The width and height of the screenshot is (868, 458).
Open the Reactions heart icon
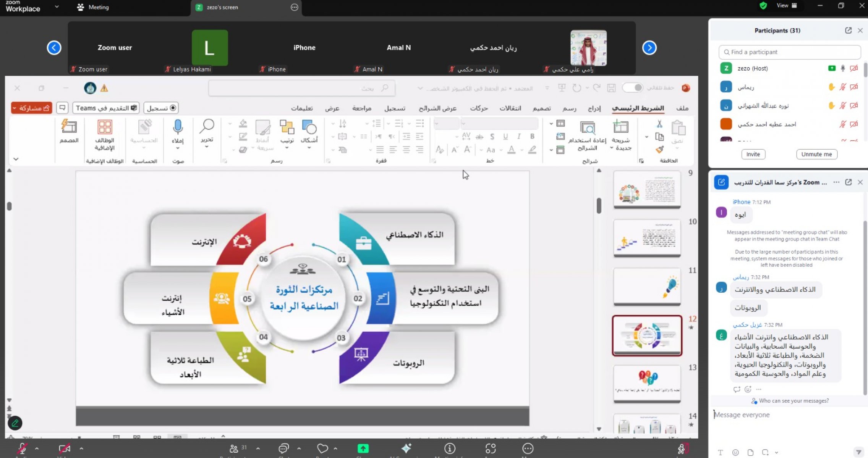click(x=322, y=448)
